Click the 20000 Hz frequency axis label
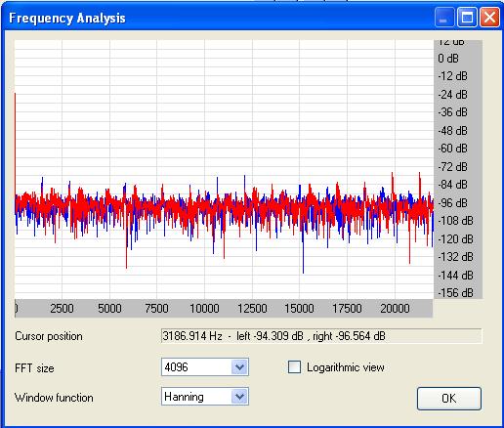This screenshot has height=428, width=504. tap(395, 308)
